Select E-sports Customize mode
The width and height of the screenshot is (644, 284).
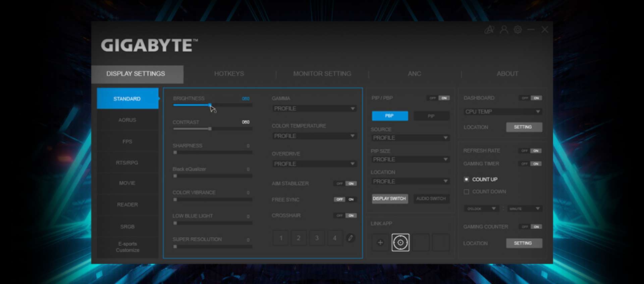click(x=127, y=247)
